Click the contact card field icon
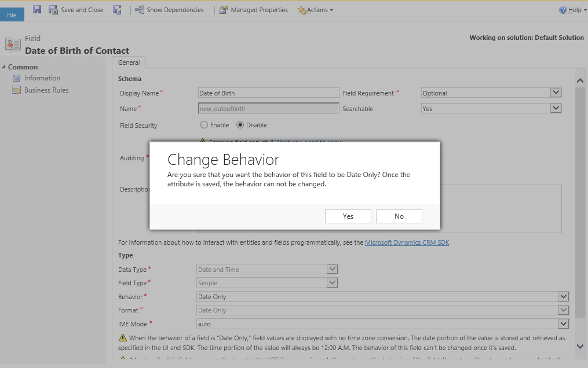The height and width of the screenshot is (368, 588). 13,44
